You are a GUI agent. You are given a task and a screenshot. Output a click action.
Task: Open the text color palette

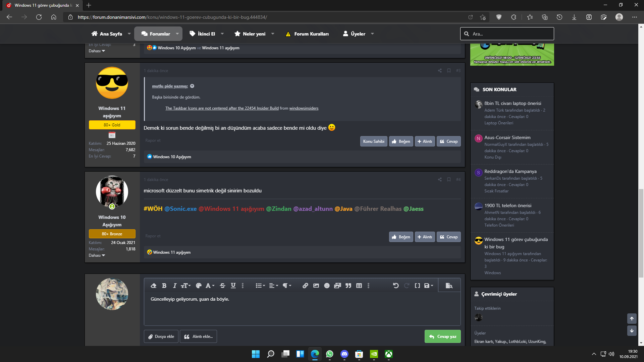(199, 286)
